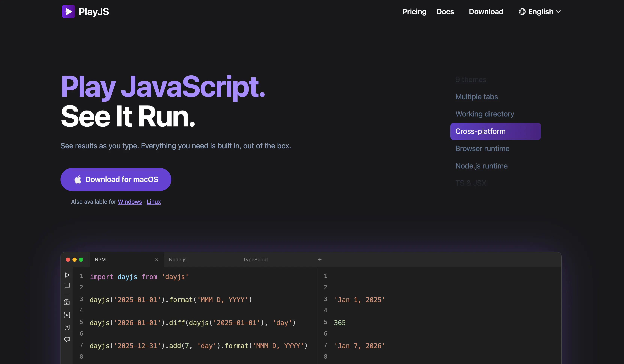624x364 pixels.
Task: Go to Download in the top navigation
Action: click(x=486, y=12)
